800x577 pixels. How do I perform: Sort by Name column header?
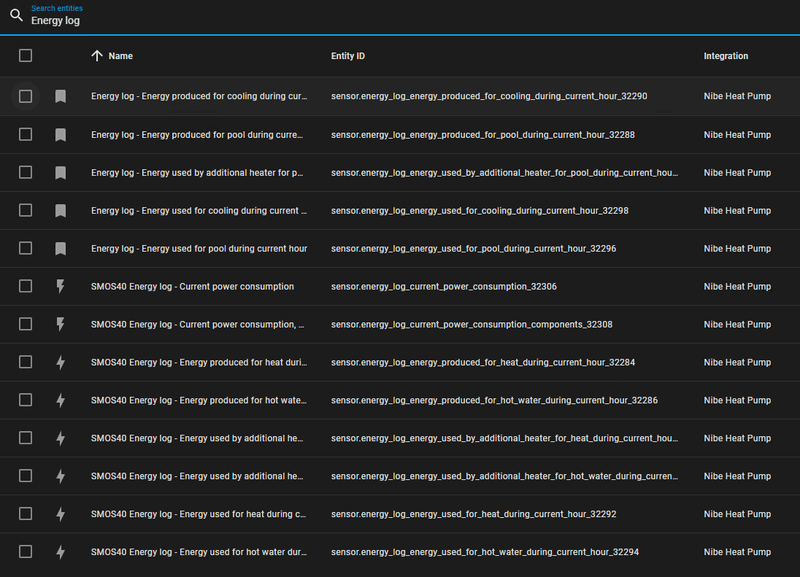[x=120, y=56]
